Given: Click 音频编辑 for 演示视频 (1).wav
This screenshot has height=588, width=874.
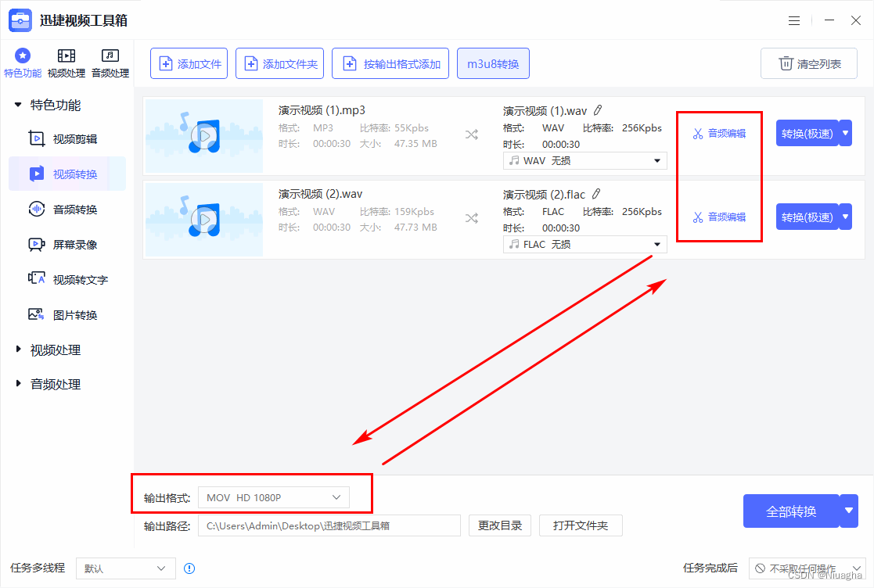Looking at the screenshot, I should pos(719,134).
